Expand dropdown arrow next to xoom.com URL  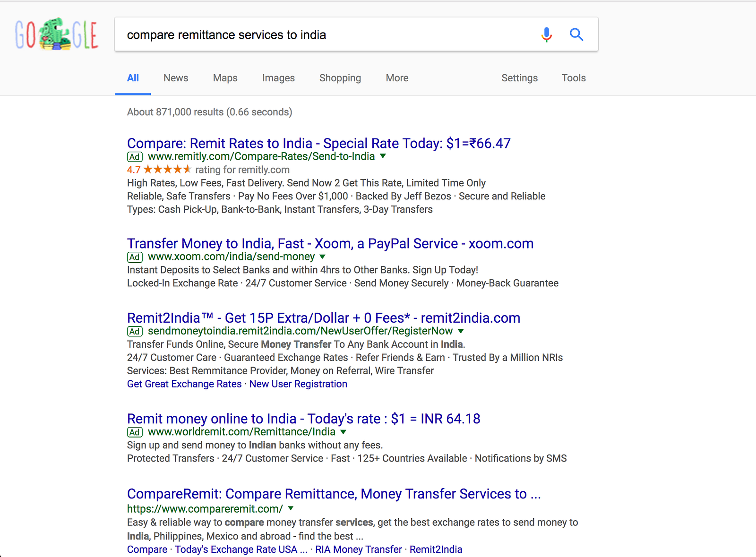point(322,257)
